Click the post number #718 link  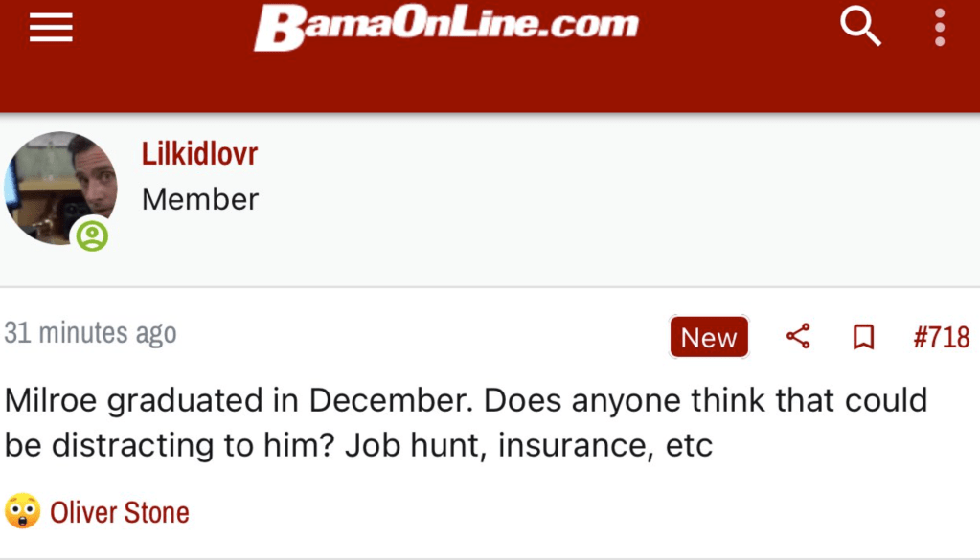click(941, 337)
